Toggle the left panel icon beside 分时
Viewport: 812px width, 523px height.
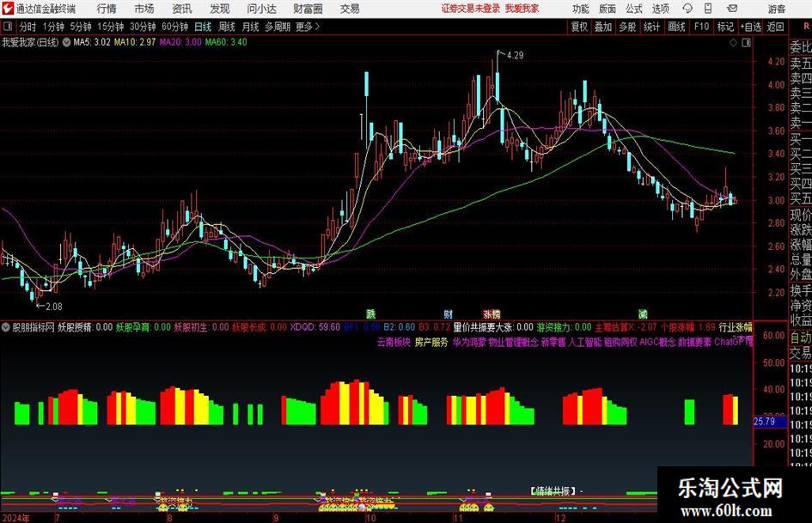(x=8, y=27)
